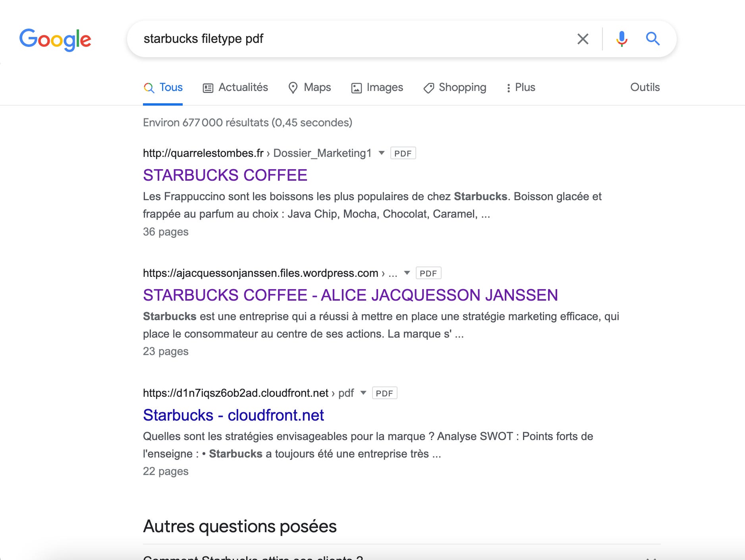The image size is (745, 560).
Task: Click the Google logo
Action: point(56,39)
